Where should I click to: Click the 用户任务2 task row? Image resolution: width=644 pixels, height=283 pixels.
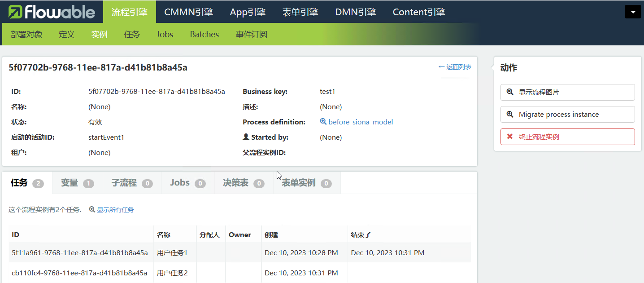pos(172,273)
